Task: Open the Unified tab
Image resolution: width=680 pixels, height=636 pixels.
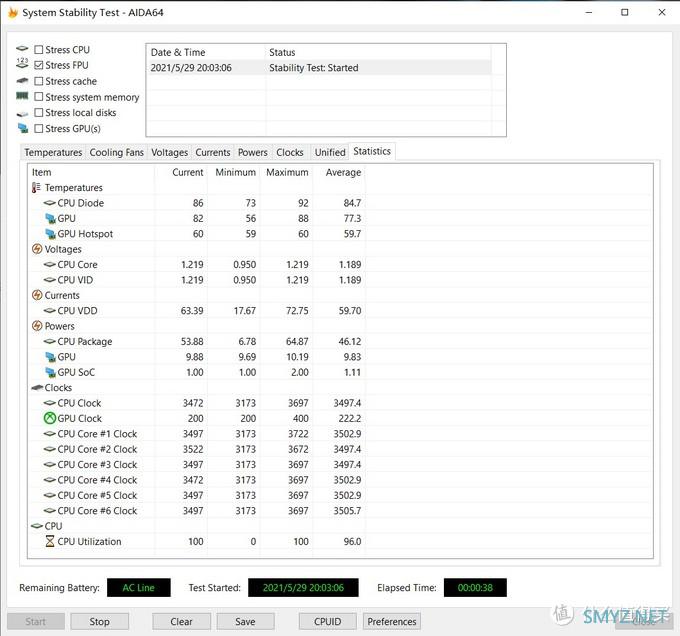Action: click(330, 153)
